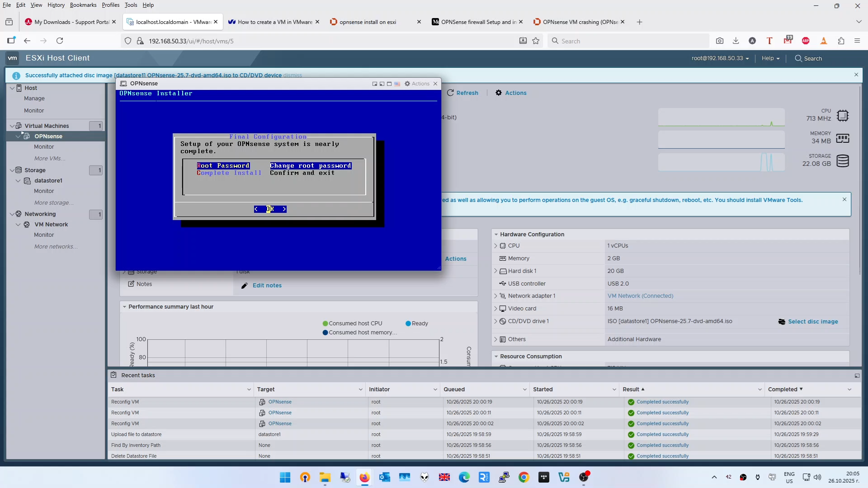868x488 pixels.
Task: Open the root@192.168.50.33 user dropdown
Action: (720, 58)
